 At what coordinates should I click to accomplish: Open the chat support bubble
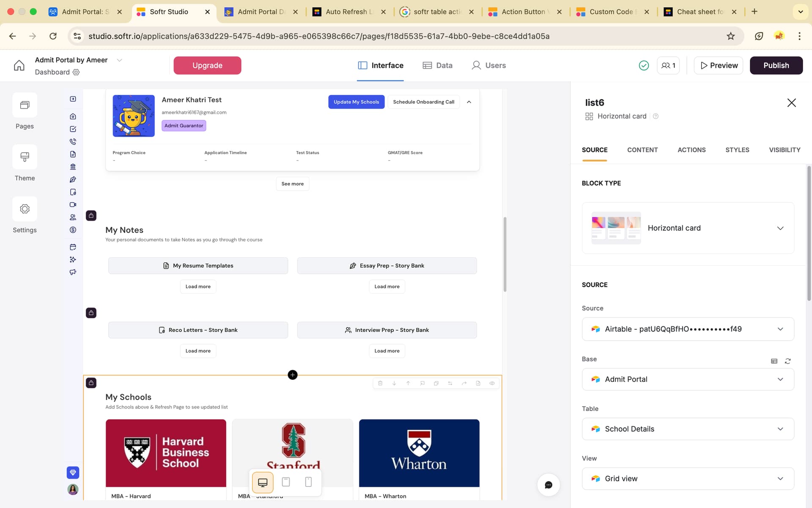(x=549, y=485)
